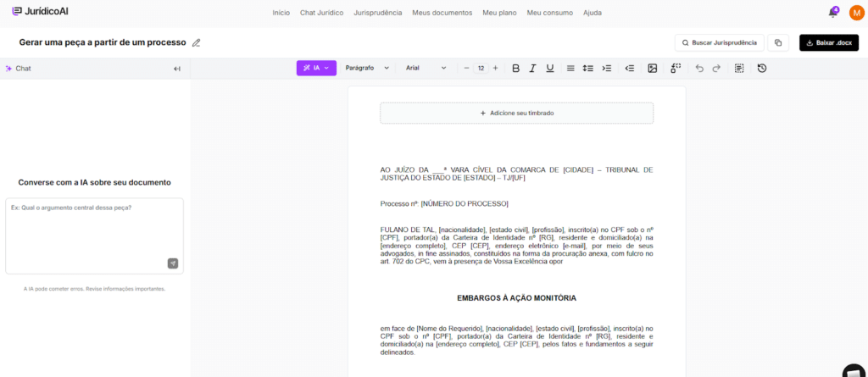
Task: Go to Início menu
Action: 281,13
